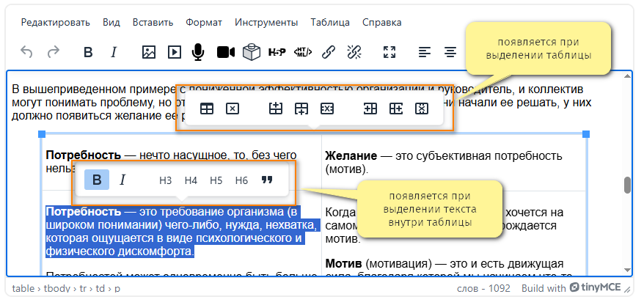The height and width of the screenshot is (305, 644).
Task: Insert an image via the picture icon
Action: [149, 52]
